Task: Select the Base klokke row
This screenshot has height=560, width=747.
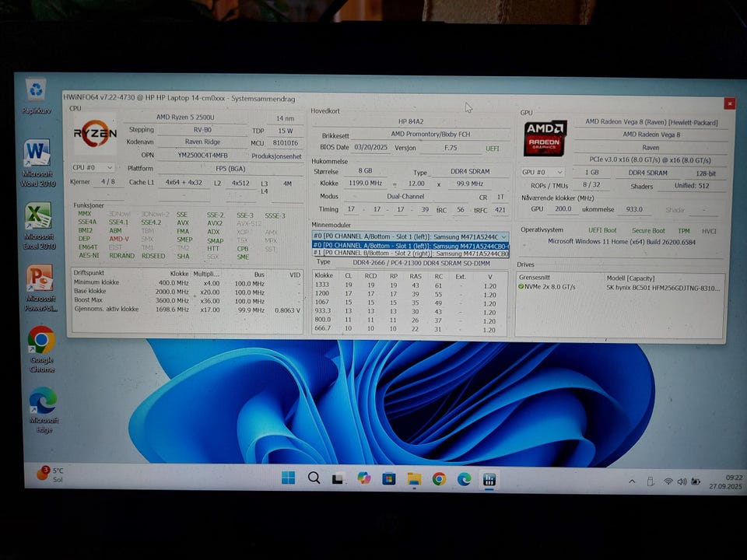Action: pyautogui.click(x=188, y=292)
